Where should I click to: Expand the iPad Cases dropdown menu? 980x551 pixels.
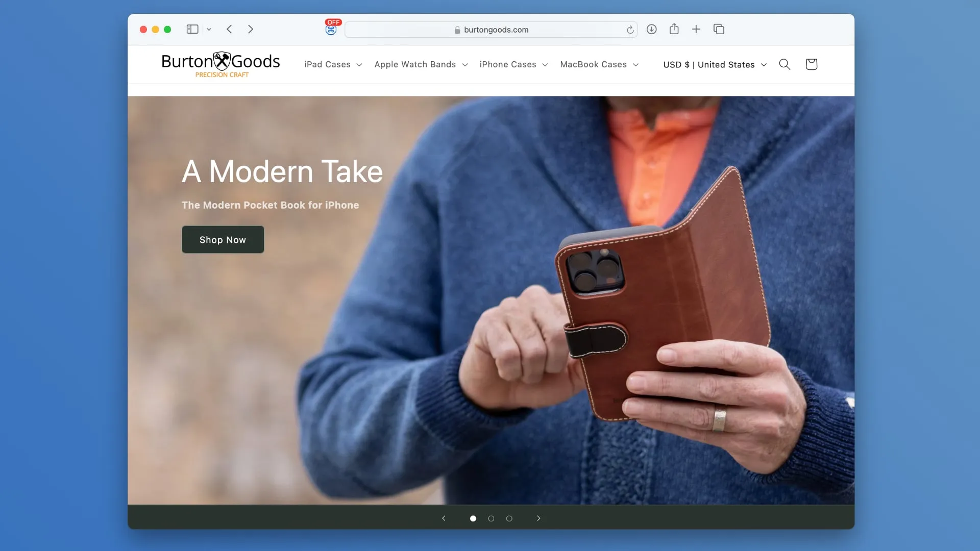click(332, 64)
